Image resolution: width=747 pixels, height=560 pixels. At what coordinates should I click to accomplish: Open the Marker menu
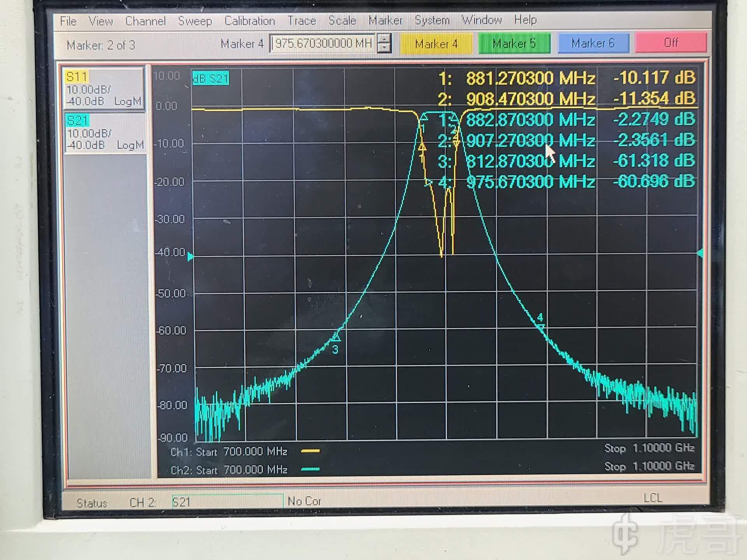[x=385, y=20]
